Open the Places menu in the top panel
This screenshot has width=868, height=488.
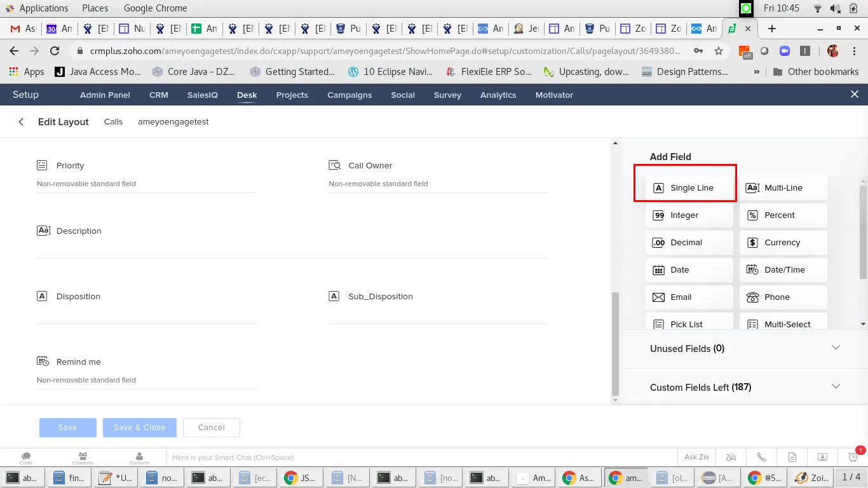click(95, 8)
